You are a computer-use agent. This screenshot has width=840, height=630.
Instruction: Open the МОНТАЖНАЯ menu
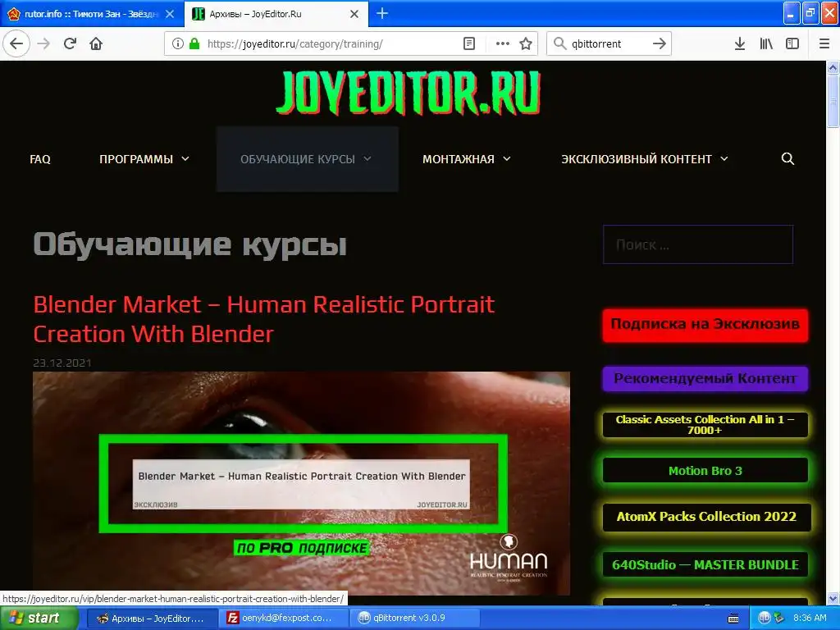point(459,159)
